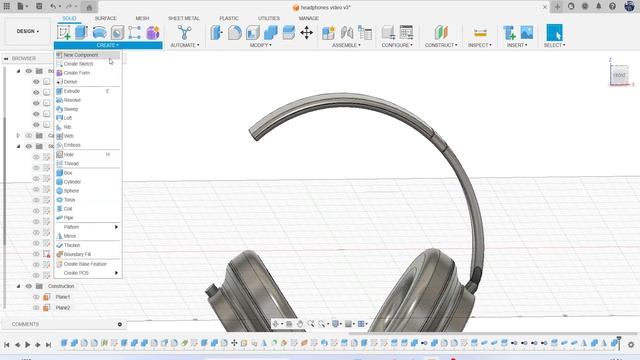The image size is (640, 360).
Task: Switch to the Mesh tab
Action: (142, 18)
